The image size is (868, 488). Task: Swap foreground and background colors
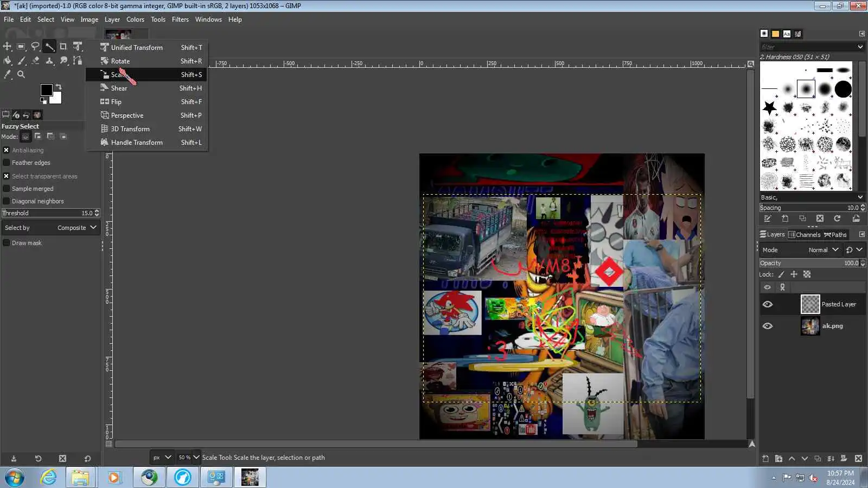[59, 87]
